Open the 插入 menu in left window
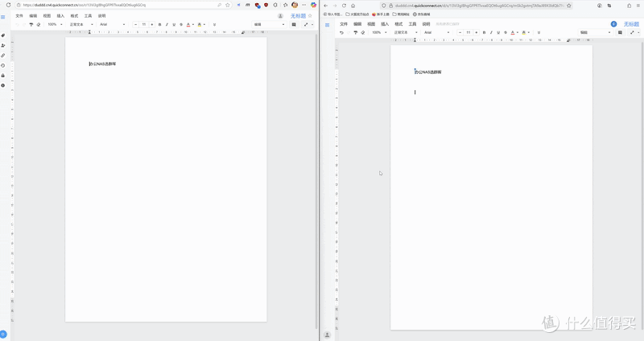Viewport: 644px width, 341px height. click(61, 16)
